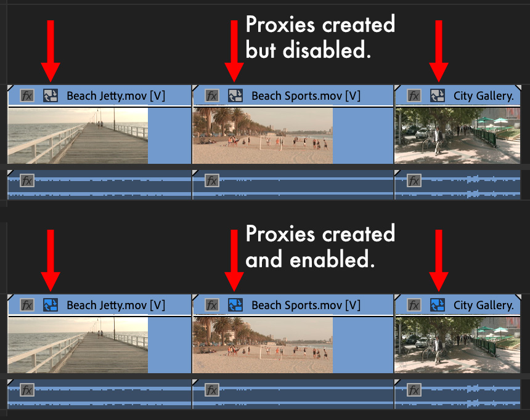Click disabled proxy badge on upper City Gallery clip

point(438,95)
